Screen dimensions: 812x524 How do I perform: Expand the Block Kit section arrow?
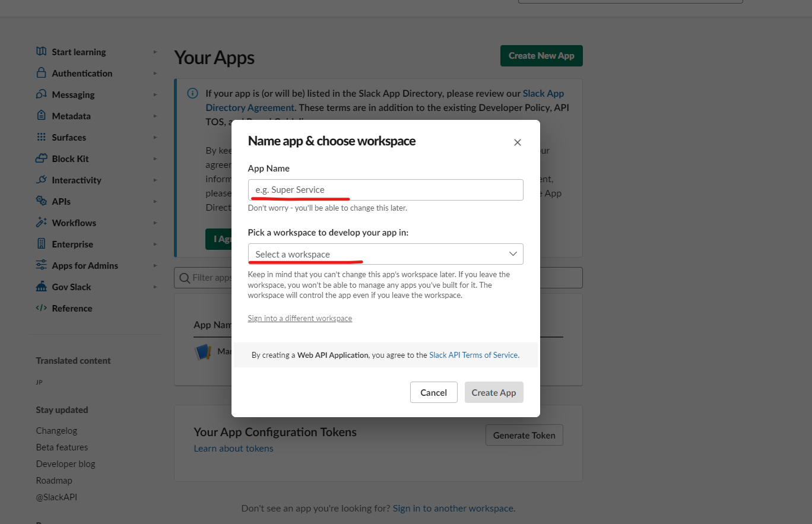(155, 158)
